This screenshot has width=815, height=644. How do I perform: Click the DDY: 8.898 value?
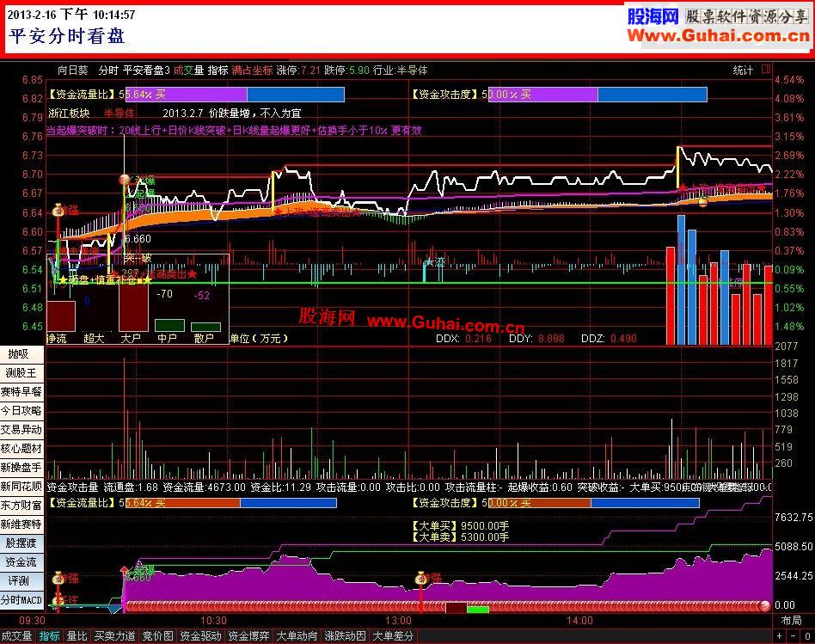tap(537, 339)
